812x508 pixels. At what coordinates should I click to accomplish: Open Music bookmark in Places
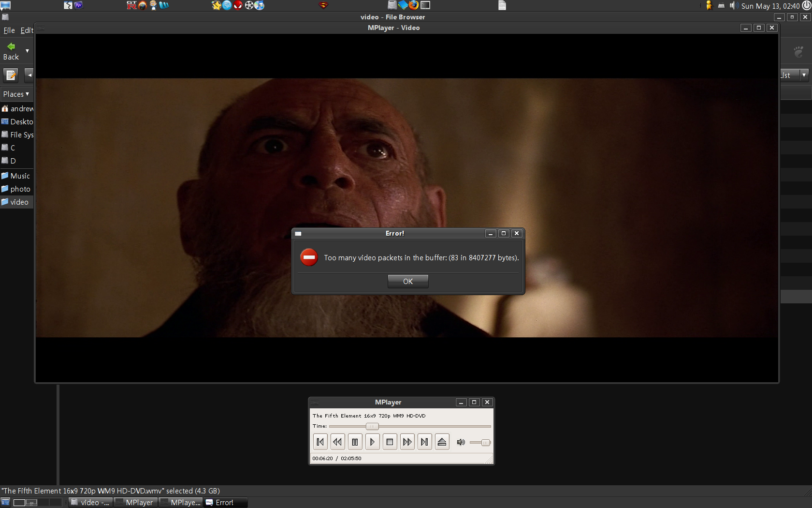[17, 176]
